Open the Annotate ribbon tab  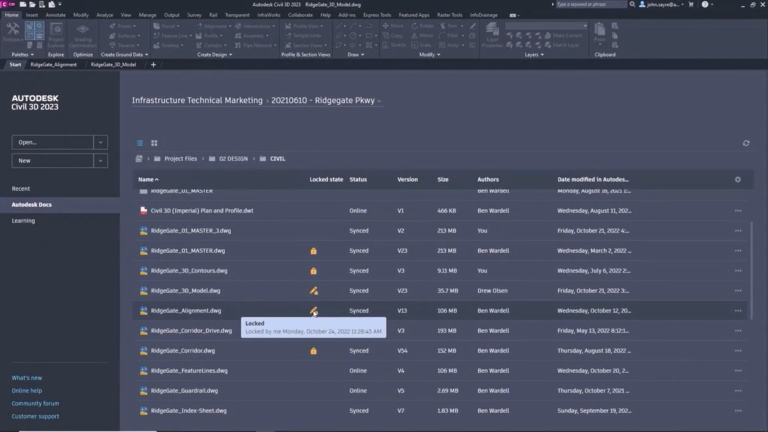(x=55, y=15)
